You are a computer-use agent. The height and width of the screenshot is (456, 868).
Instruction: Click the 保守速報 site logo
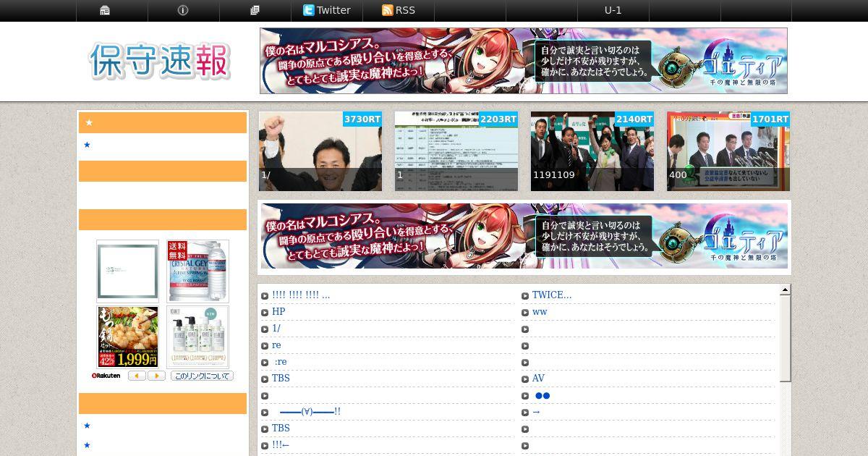(161, 61)
